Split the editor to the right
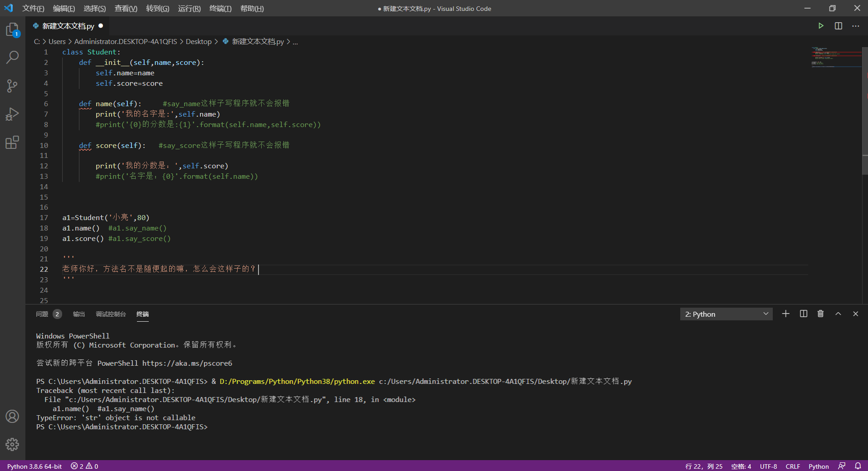Viewport: 868px width, 471px height. tap(839, 26)
